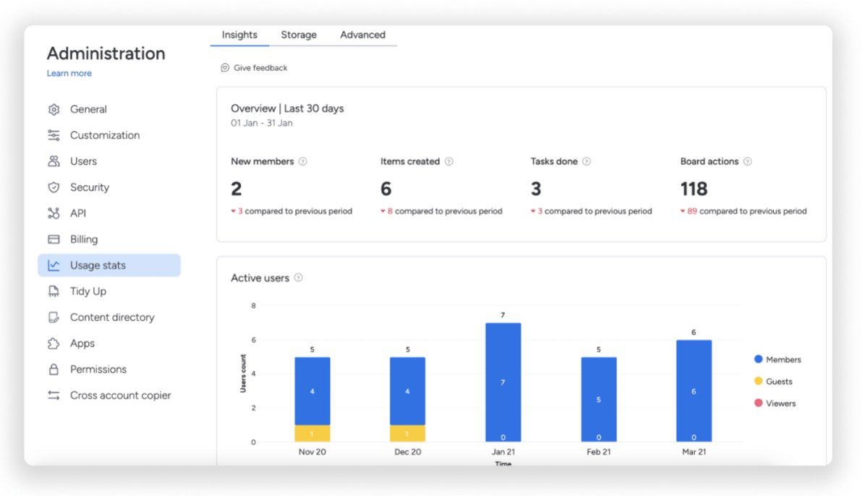Screen dimensions: 868x496
Task: Open the Advanced tab
Action: pyautogui.click(x=362, y=35)
